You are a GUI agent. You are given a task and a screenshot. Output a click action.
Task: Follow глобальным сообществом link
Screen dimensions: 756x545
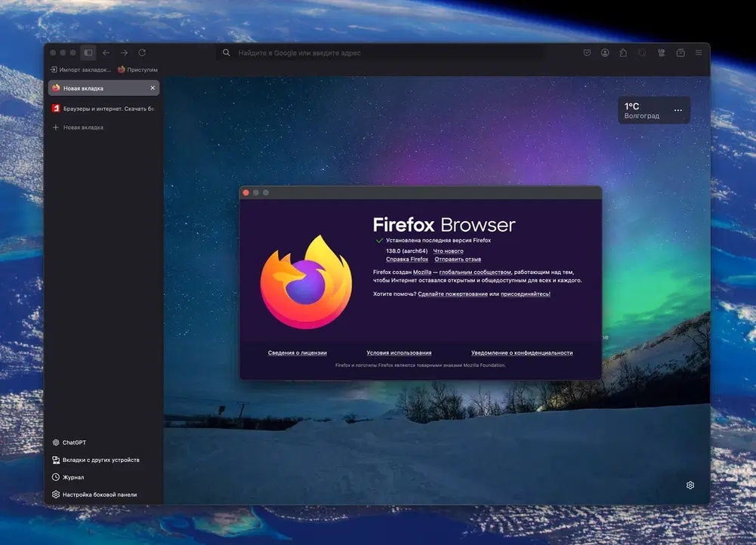[x=475, y=272]
